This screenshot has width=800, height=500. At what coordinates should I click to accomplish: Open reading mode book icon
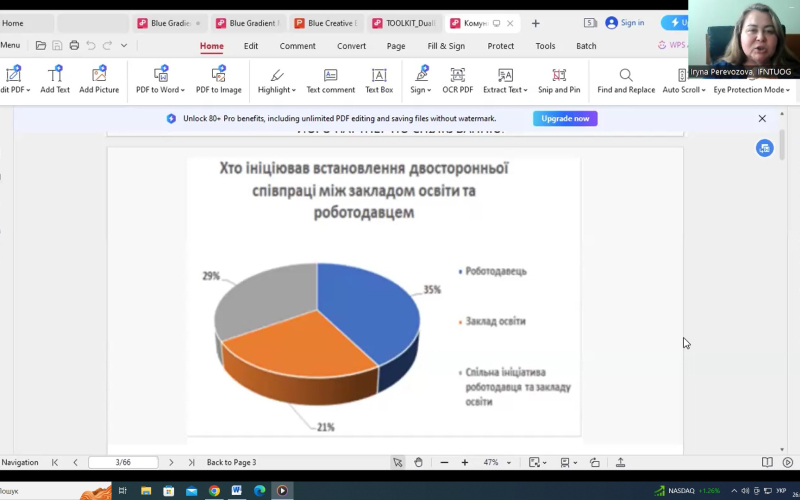point(767,462)
